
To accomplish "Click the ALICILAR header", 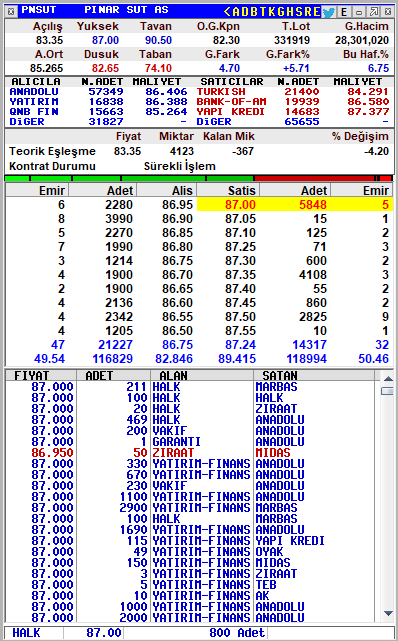I will [x=36, y=82].
